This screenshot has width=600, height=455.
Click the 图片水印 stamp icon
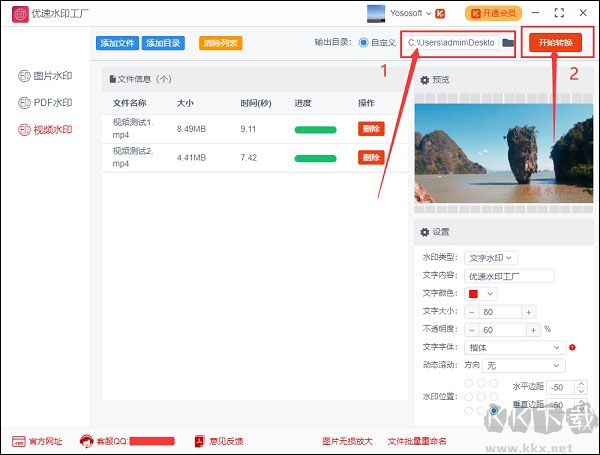24,76
